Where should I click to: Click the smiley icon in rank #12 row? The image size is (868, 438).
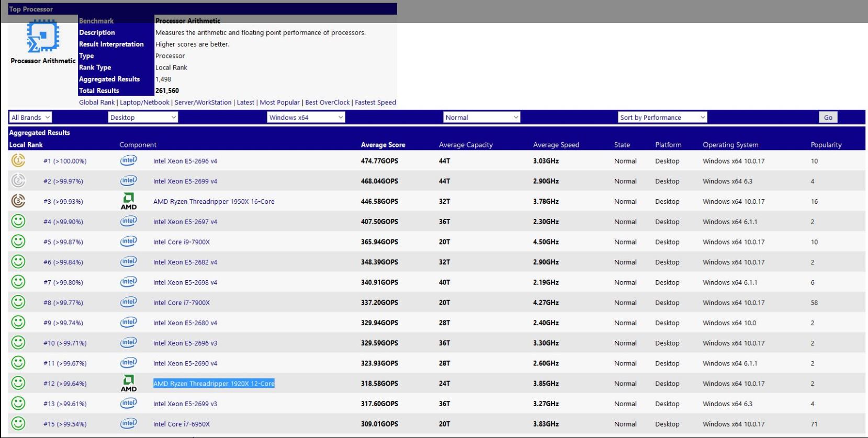(x=18, y=383)
